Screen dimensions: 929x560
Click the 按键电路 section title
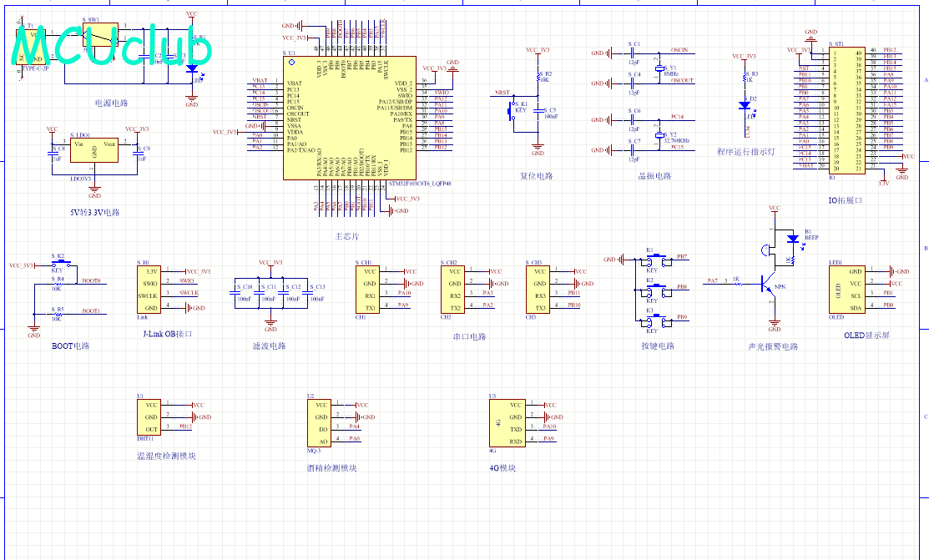click(x=658, y=346)
